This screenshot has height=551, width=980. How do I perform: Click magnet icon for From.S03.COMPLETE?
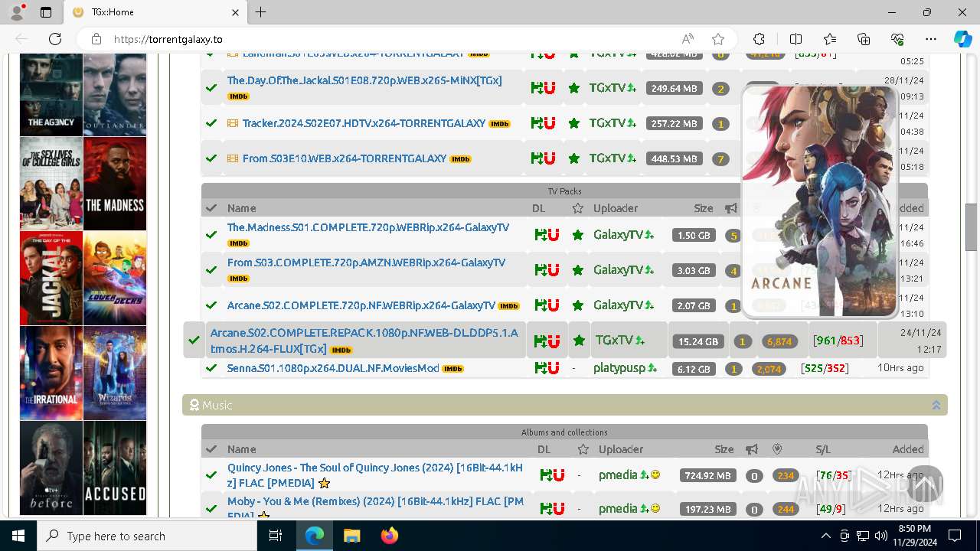(553, 270)
